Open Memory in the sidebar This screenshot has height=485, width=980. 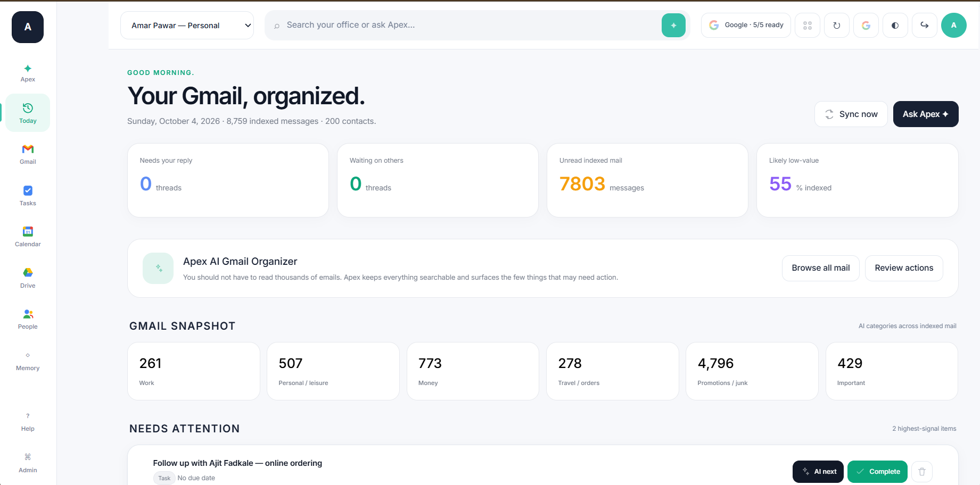click(28, 361)
